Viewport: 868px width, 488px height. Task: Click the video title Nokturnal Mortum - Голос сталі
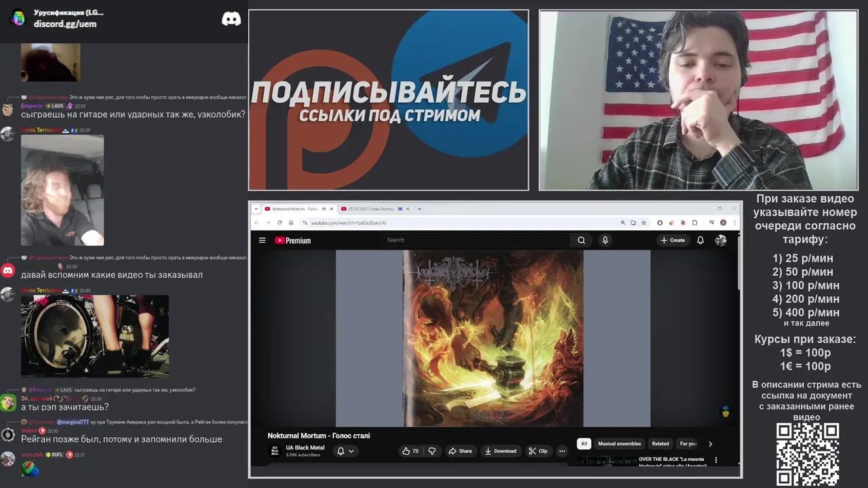319,436
